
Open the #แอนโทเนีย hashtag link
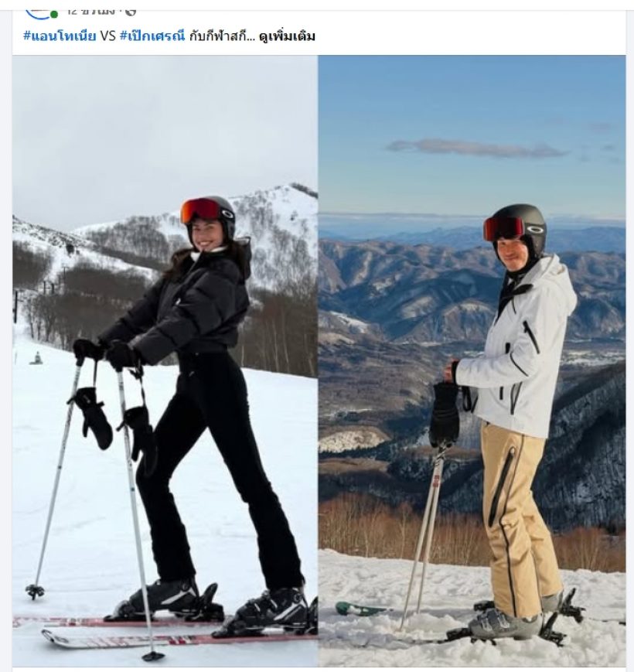[60, 36]
